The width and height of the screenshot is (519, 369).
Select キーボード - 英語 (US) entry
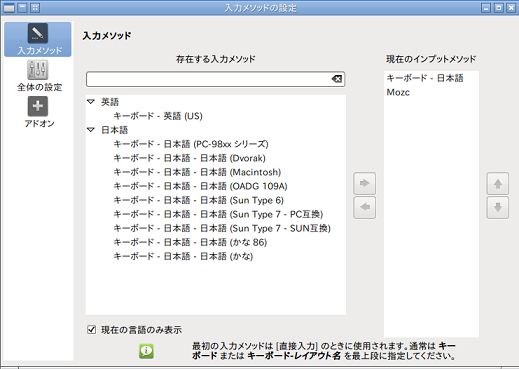(158, 116)
